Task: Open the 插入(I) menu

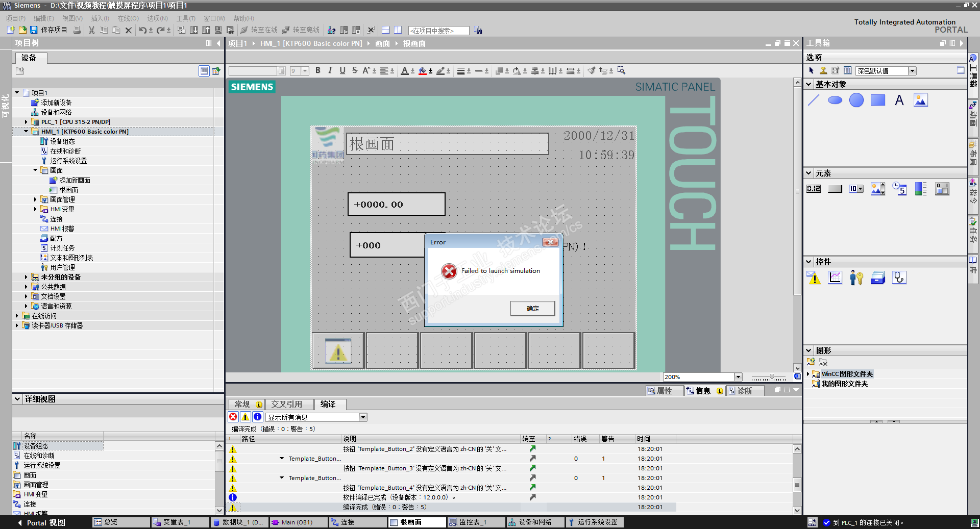Action: [x=100, y=18]
